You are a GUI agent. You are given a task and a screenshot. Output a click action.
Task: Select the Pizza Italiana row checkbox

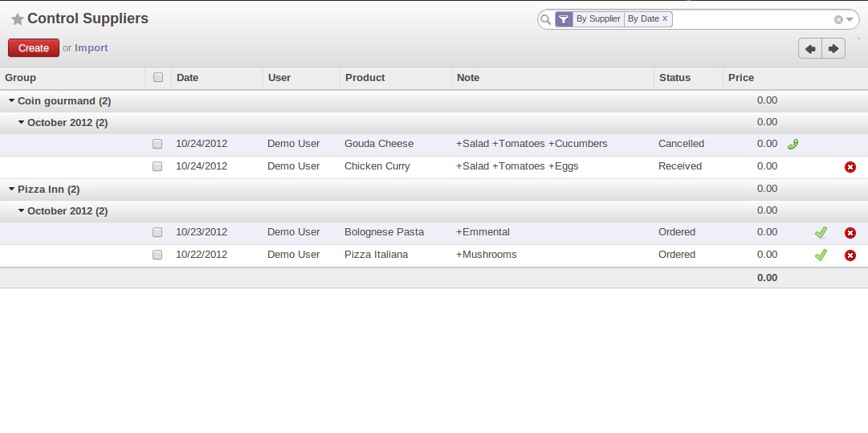[157, 255]
